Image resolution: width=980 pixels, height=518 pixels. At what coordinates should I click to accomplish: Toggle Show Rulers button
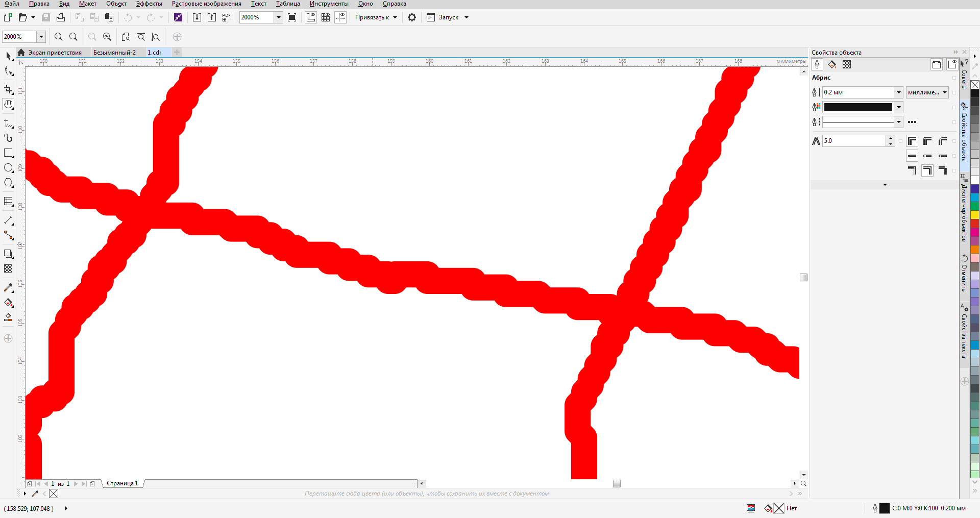pyautogui.click(x=311, y=17)
